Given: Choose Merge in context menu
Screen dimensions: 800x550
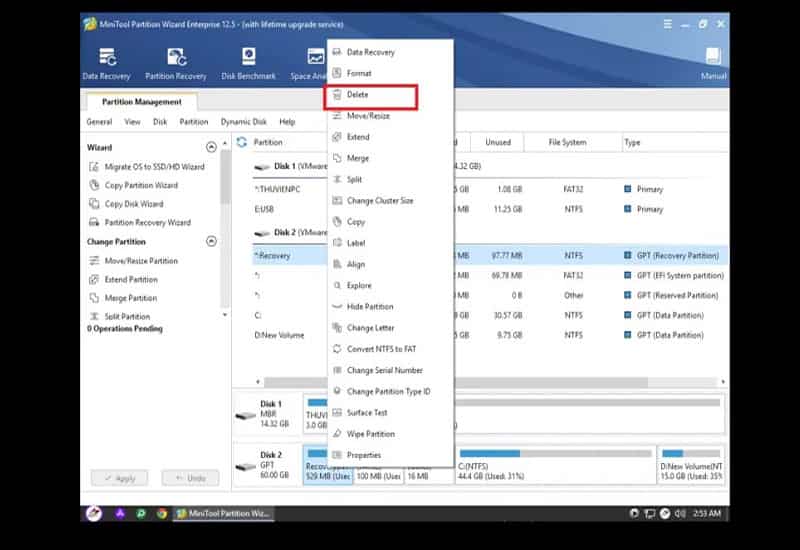Looking at the screenshot, I should (x=390, y=158).
